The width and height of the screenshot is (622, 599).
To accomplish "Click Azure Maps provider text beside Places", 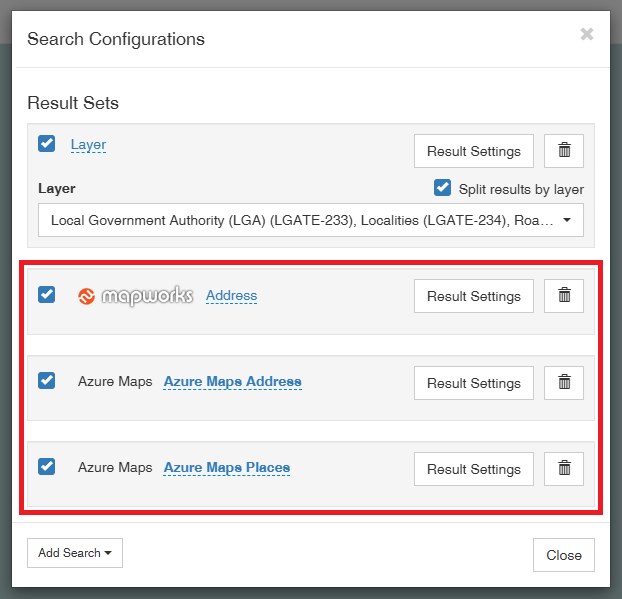I will pyautogui.click(x=115, y=467).
